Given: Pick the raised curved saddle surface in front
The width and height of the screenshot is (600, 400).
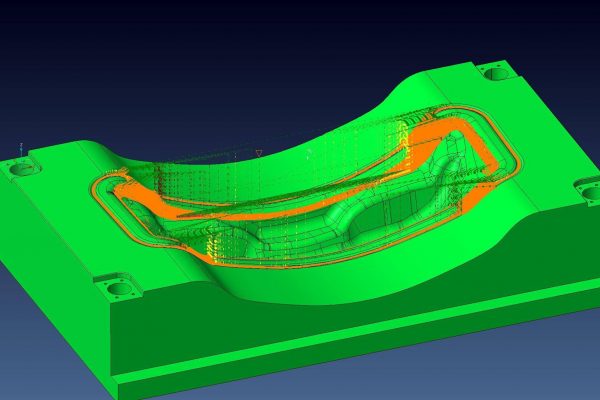Looking at the screenshot, I should 330,285.
